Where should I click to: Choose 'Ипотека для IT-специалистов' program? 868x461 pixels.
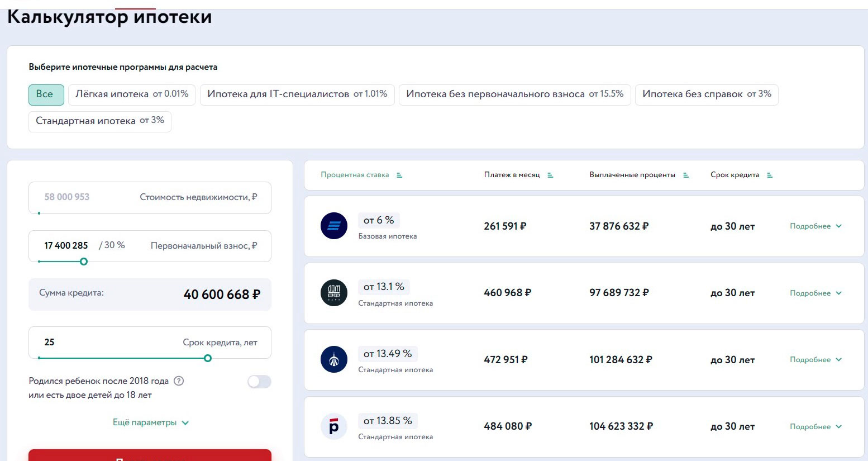coord(297,94)
